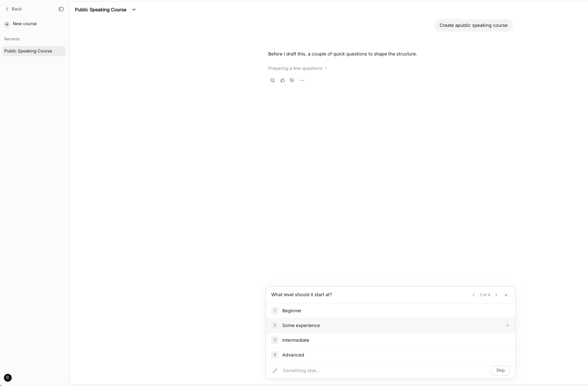Copy the assistant response

click(273, 80)
